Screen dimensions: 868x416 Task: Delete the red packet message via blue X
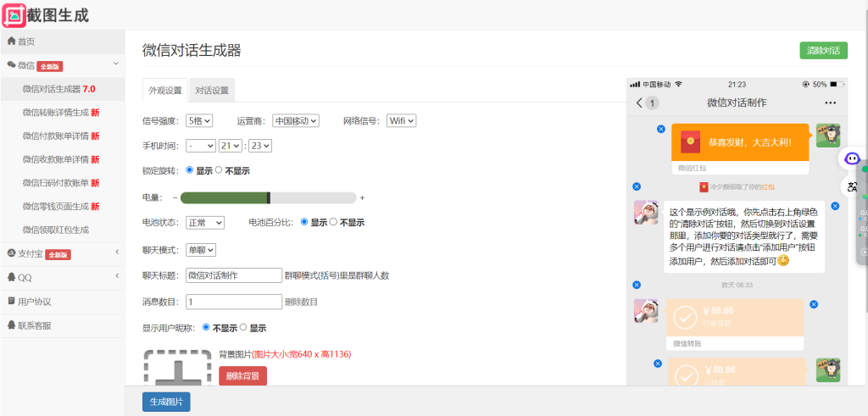tap(660, 129)
